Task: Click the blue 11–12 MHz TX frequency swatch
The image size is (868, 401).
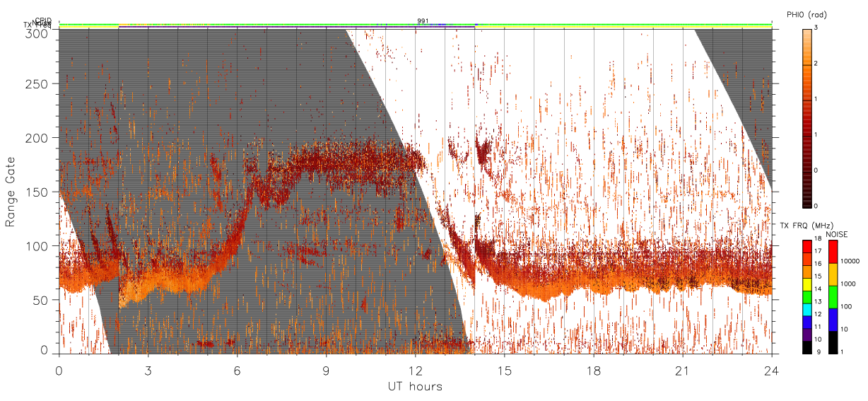Action: click(x=807, y=322)
